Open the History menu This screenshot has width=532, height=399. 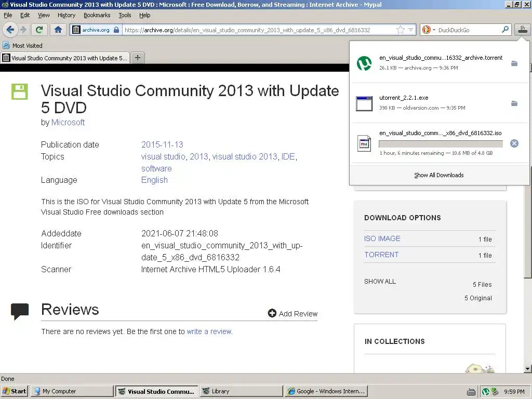coord(66,15)
